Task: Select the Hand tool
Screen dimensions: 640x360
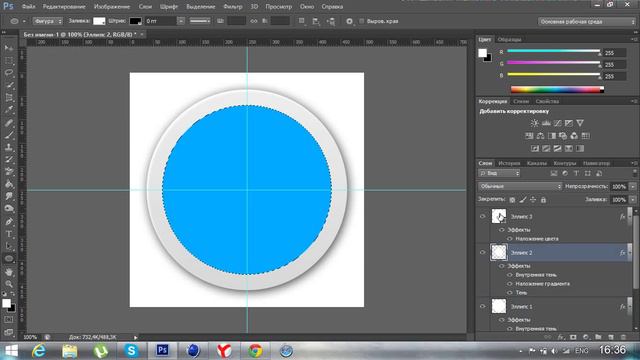Action: point(9,272)
